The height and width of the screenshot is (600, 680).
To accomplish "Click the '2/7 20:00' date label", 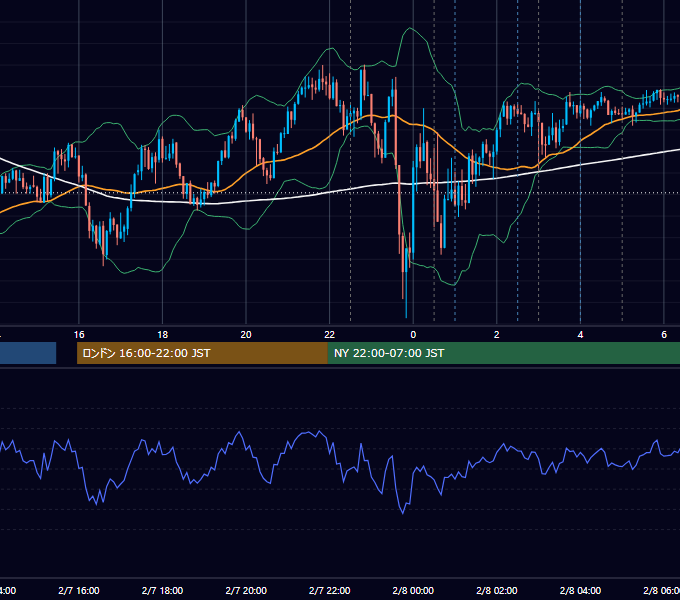I will click(246, 590).
